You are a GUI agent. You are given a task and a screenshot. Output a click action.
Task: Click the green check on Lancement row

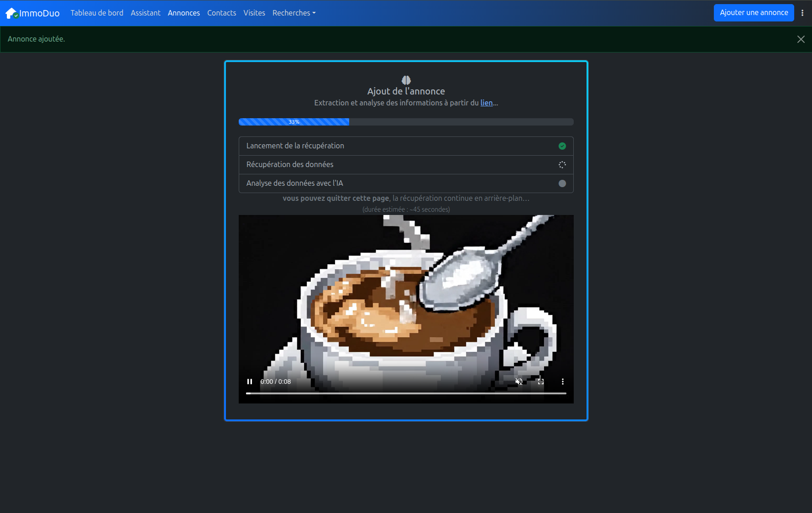point(562,146)
